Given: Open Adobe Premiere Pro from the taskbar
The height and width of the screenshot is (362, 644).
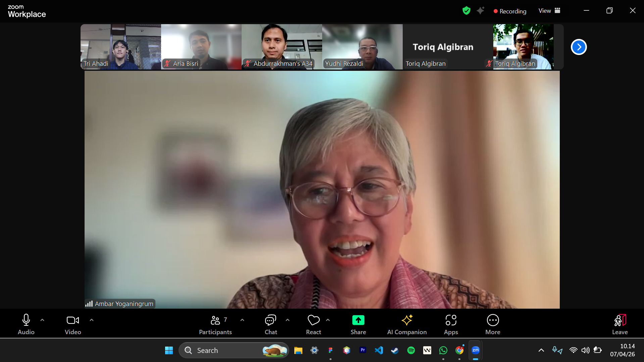Looking at the screenshot, I should (x=363, y=350).
